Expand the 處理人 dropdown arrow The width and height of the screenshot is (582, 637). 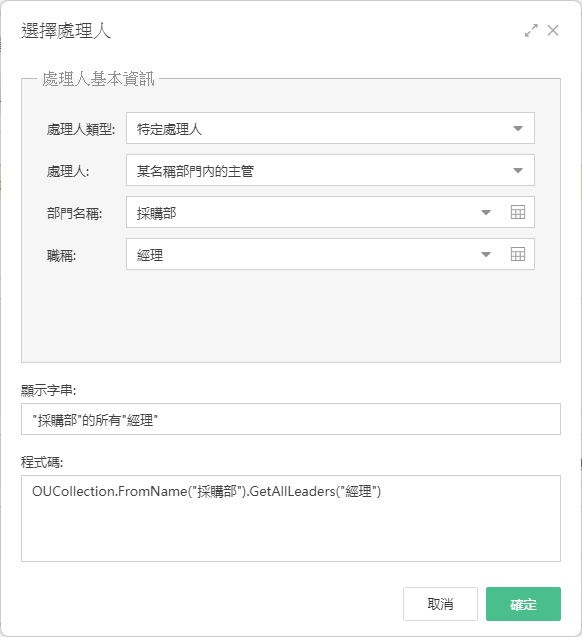517,170
